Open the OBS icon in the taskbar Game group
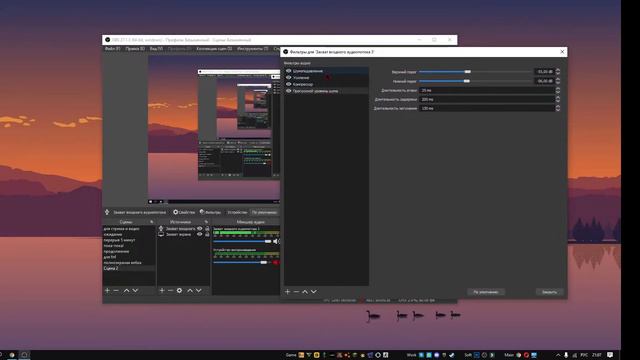 coord(378,355)
